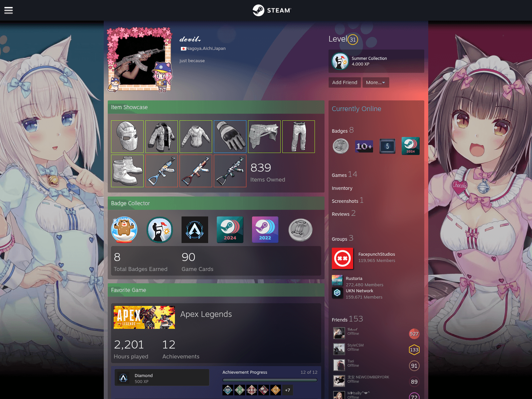Click the silver pillar badge in Badge Collector

[x=301, y=230]
